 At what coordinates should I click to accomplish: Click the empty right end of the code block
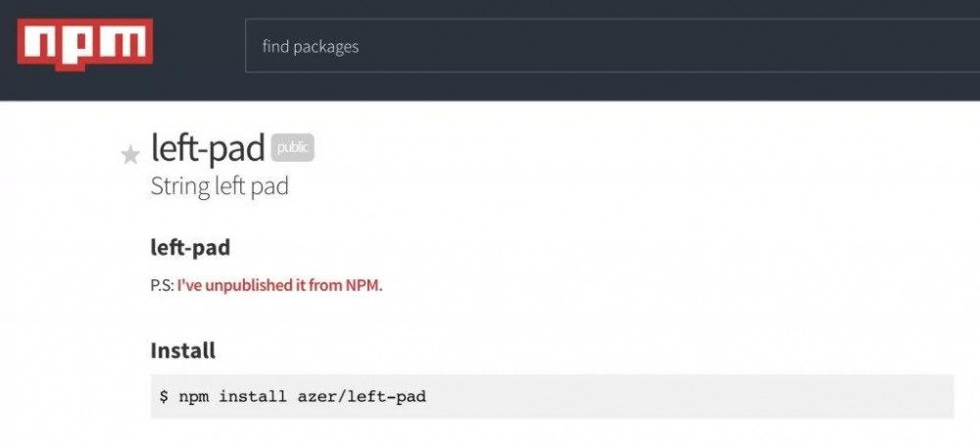pyautogui.click(x=882, y=397)
